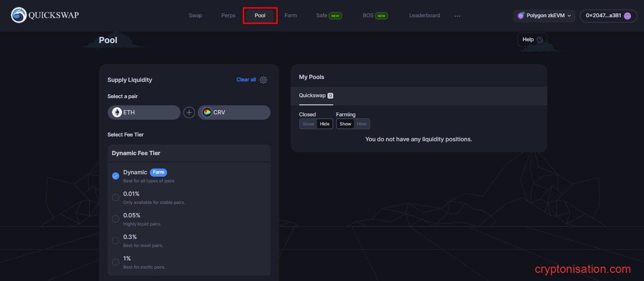
Task: Go to the Swap tab
Action: click(195, 15)
